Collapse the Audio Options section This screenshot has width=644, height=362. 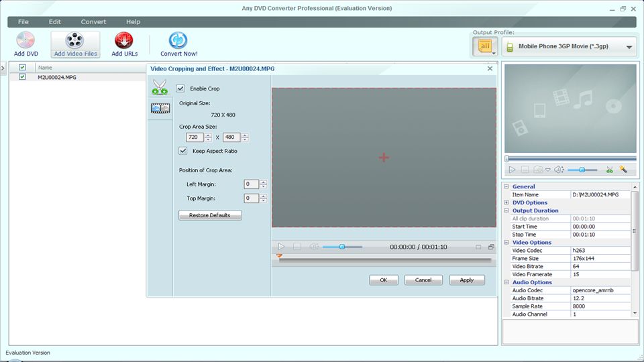[x=506, y=282]
